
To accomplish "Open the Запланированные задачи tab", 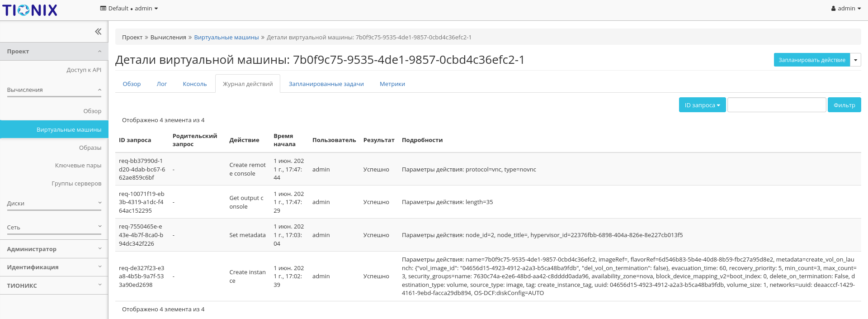I will 326,84.
